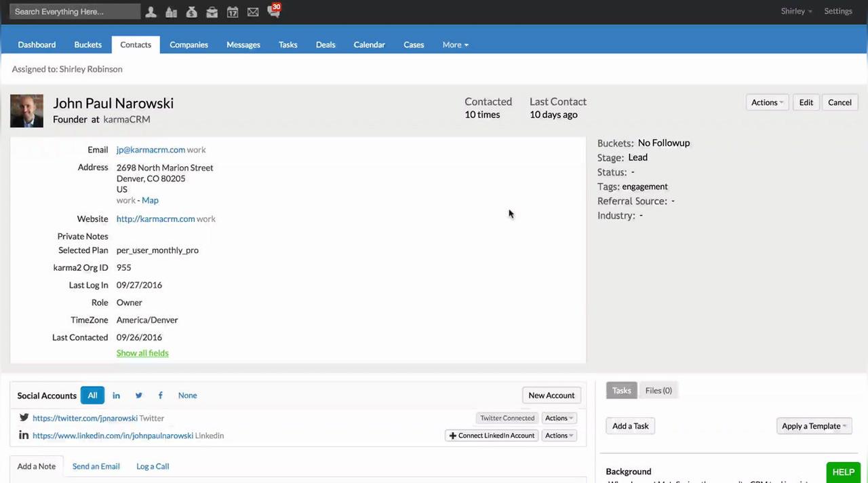Click John Paul Narowski's profile photo

[26, 111]
